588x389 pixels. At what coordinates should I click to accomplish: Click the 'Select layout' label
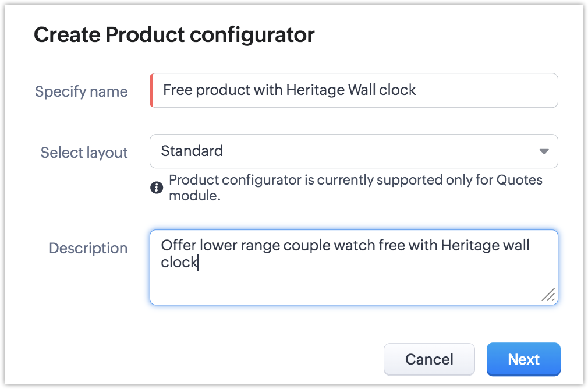84,153
